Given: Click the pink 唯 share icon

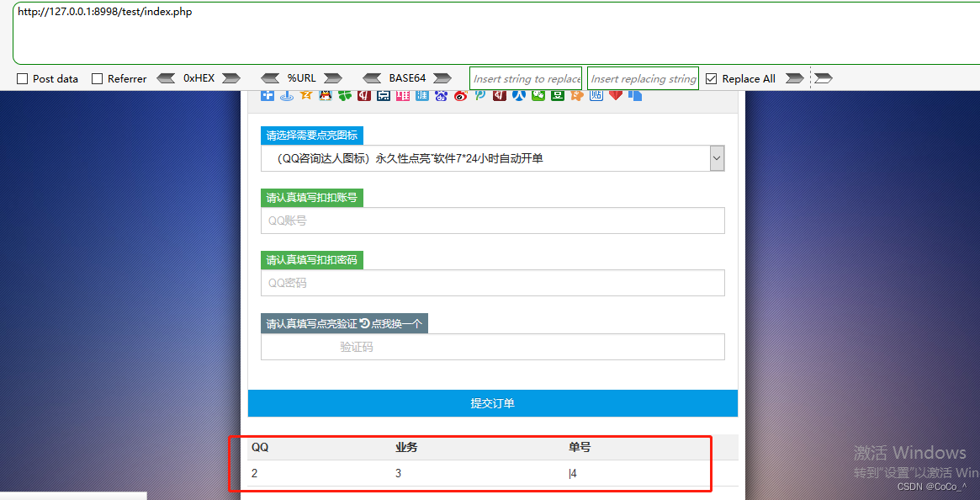Looking at the screenshot, I should tap(402, 95).
